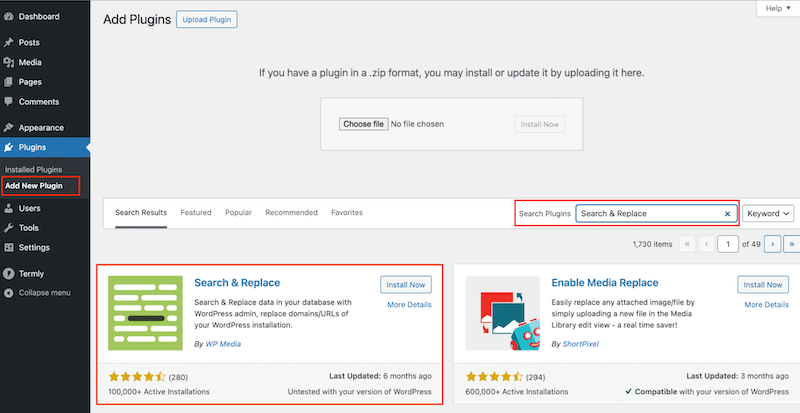
Task: Open Installed Plugins submenu item
Action: 33,169
